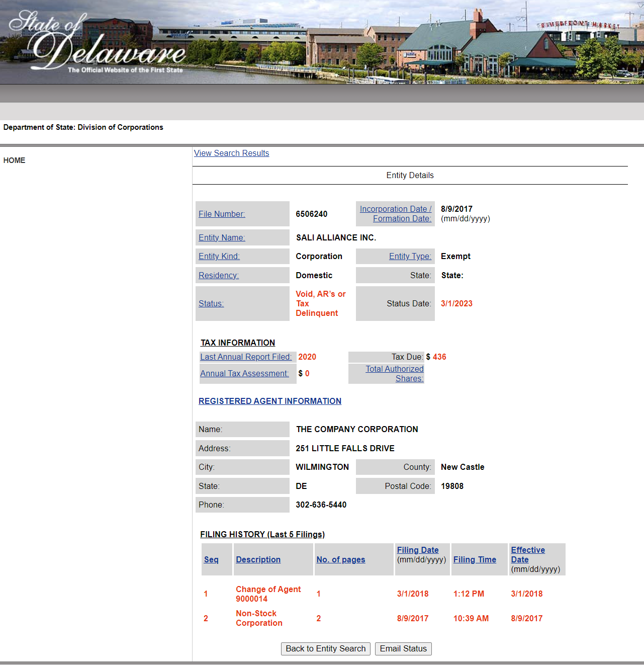Click the Entity Kind link
The image size is (644, 665).
coord(219,256)
